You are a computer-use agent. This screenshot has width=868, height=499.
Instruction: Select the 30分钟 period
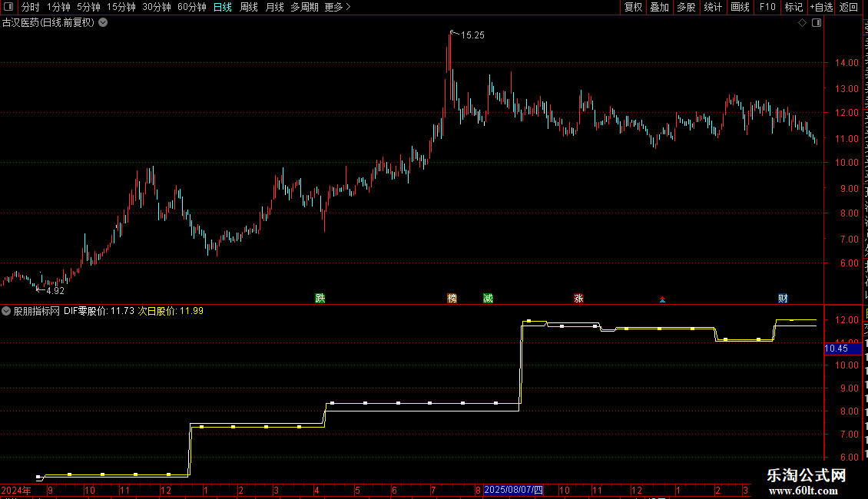click(157, 7)
